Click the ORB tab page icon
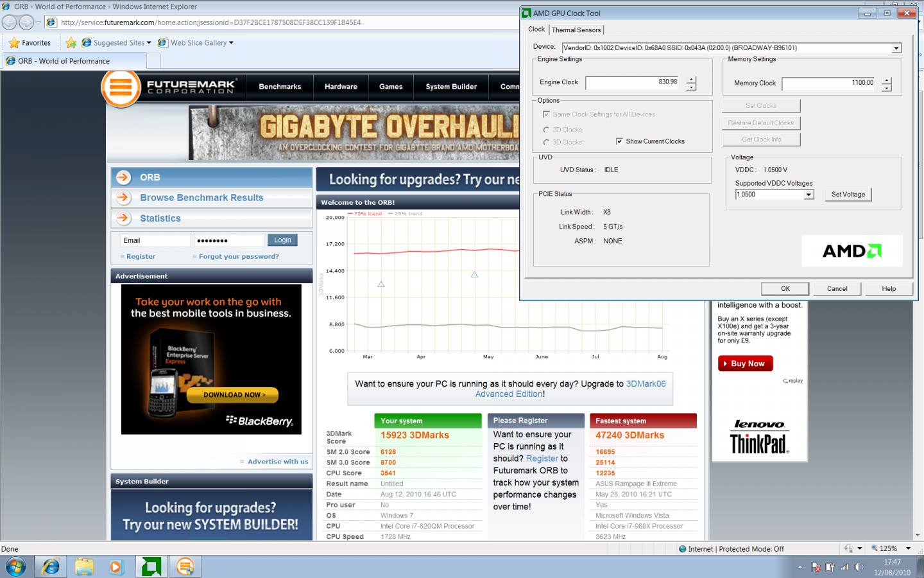 tap(11, 61)
